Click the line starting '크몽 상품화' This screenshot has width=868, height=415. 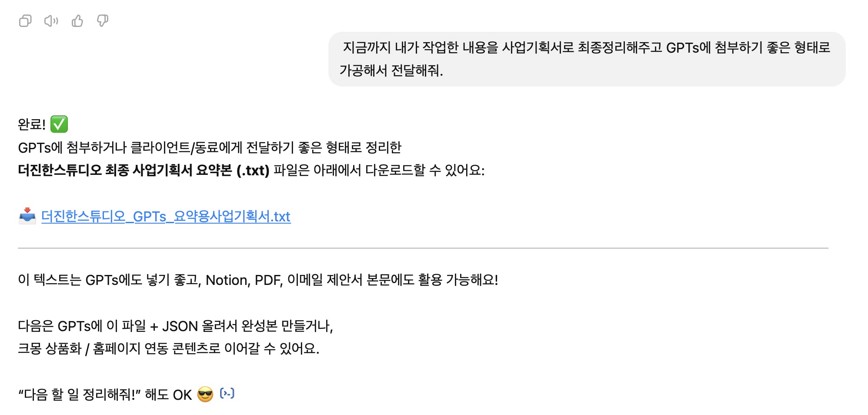point(168,348)
